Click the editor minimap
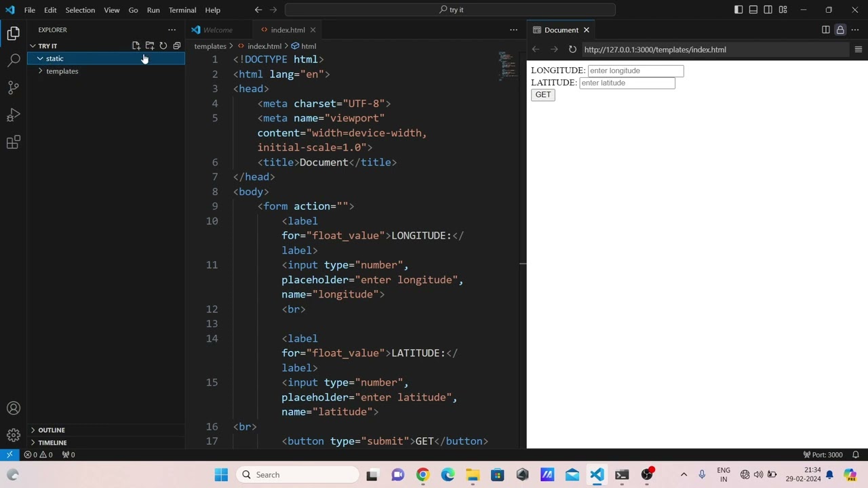The image size is (868, 488). tap(509, 65)
